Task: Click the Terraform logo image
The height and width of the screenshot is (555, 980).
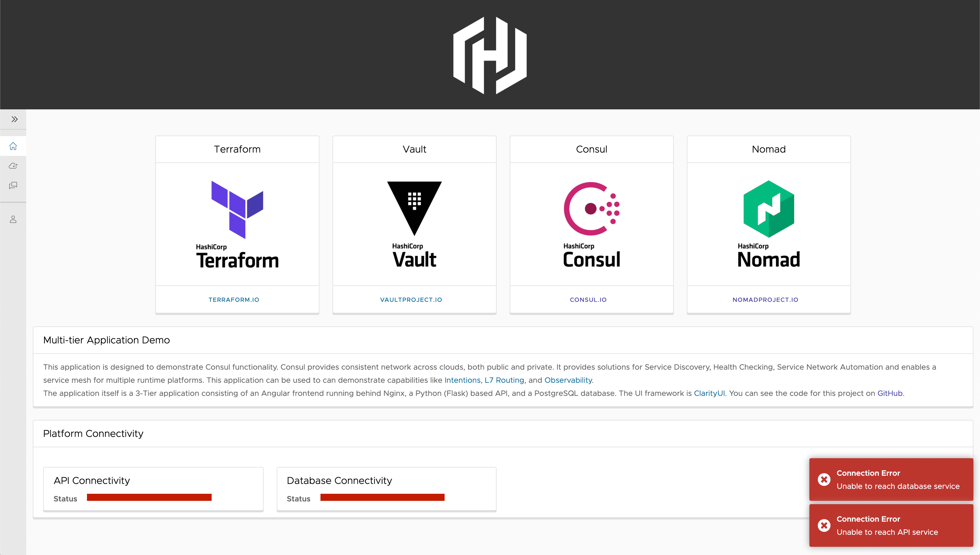Action: pos(237,225)
